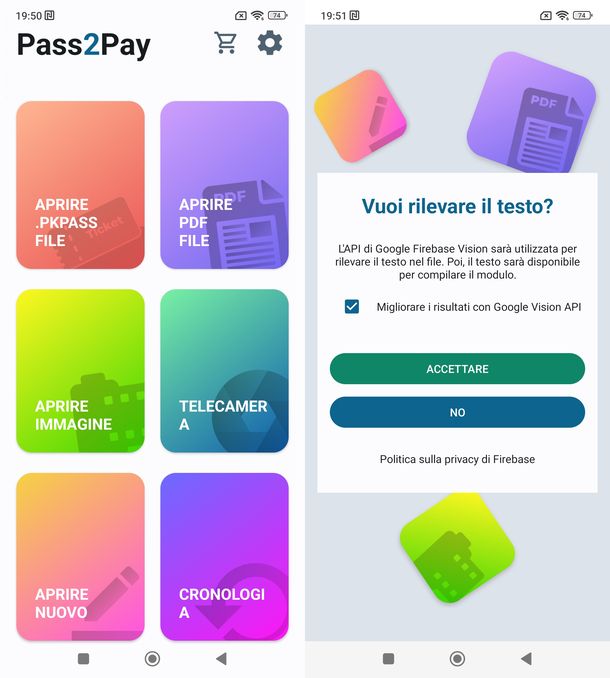Open settings via the gear icon
Image resolution: width=610 pixels, height=678 pixels.
[x=270, y=43]
